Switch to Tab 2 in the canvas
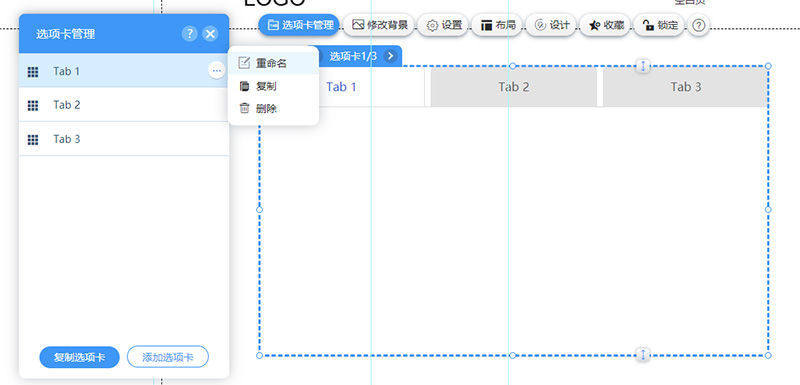The image size is (800, 385). (x=514, y=87)
